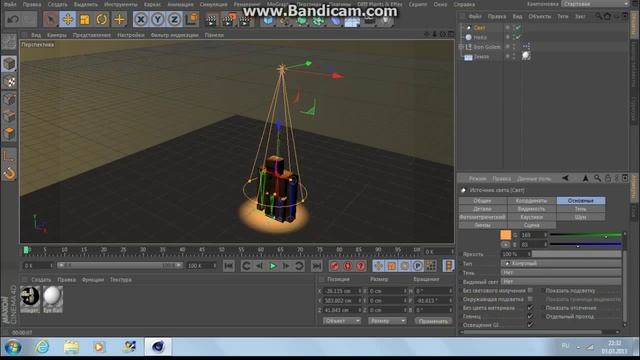Click the Применить apply button

(433, 321)
